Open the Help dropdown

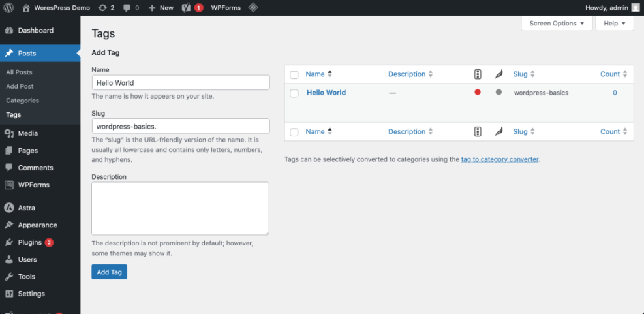point(614,24)
